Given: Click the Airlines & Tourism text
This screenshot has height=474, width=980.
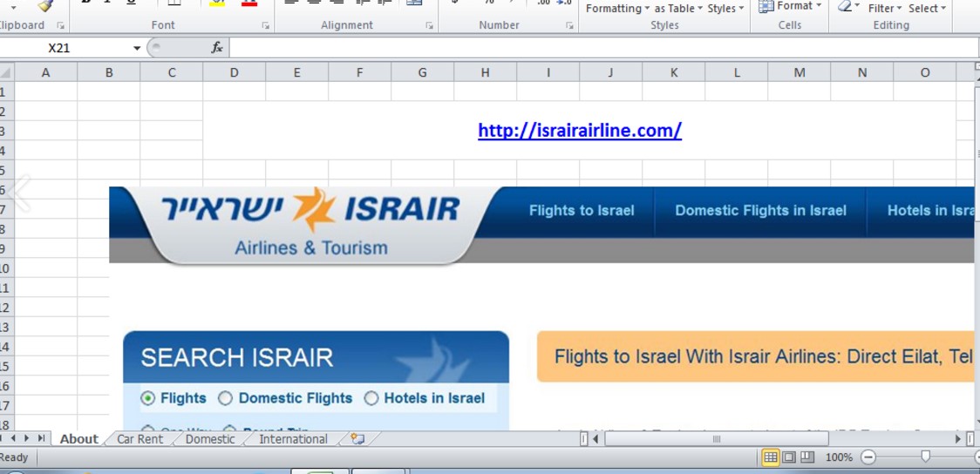Looking at the screenshot, I should click(311, 248).
